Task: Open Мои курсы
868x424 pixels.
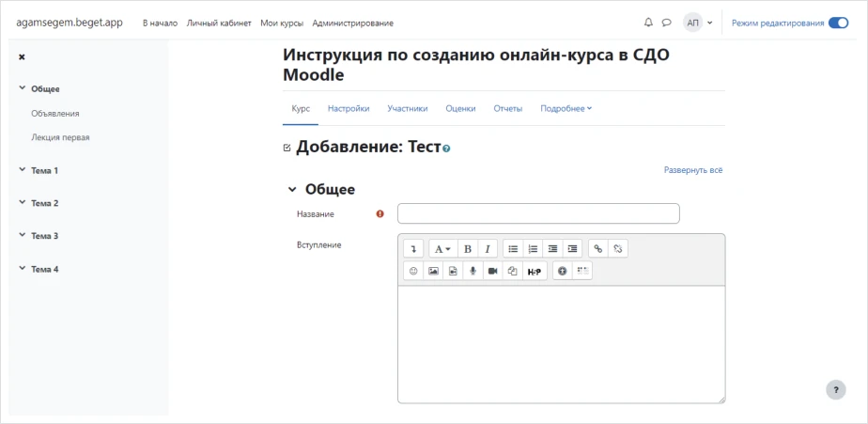Action: (282, 24)
